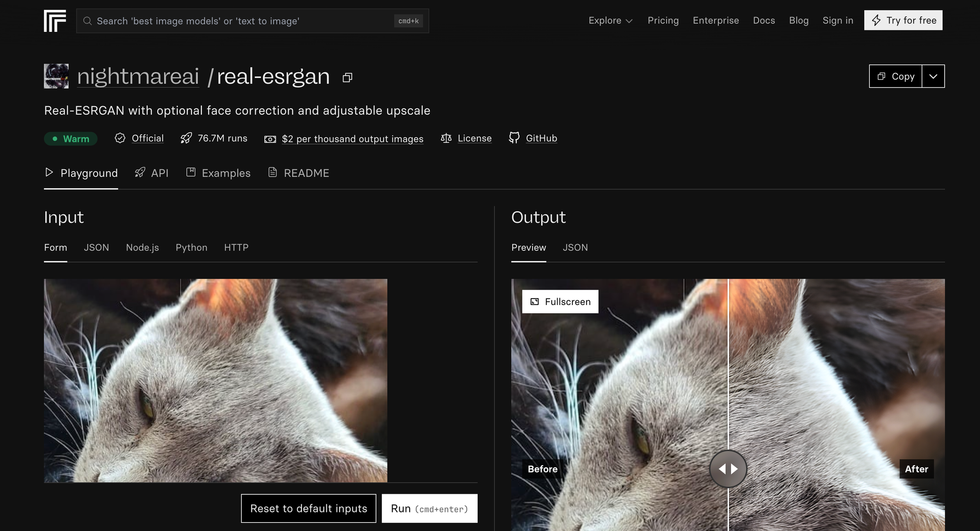Open the Fullscreen output view
Screen dimensions: 980x531
(560, 302)
